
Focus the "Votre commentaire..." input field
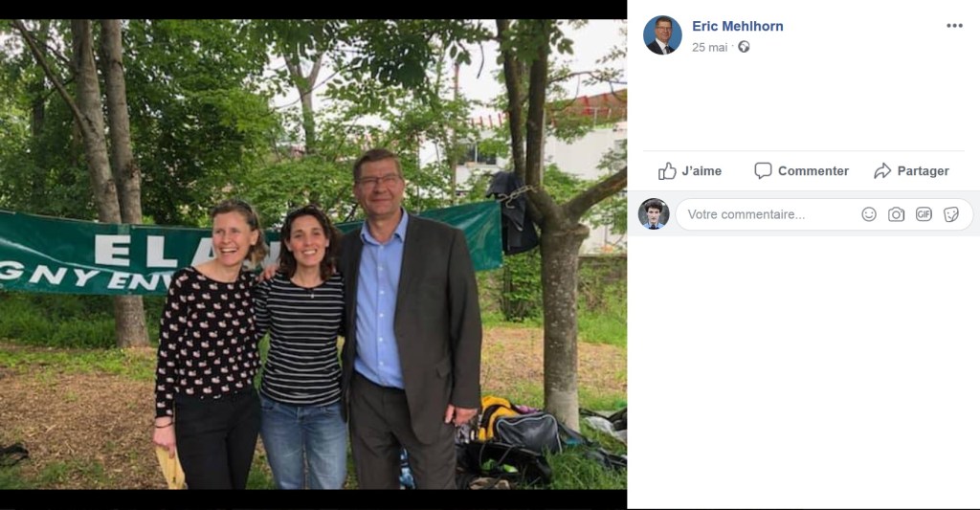click(x=766, y=214)
